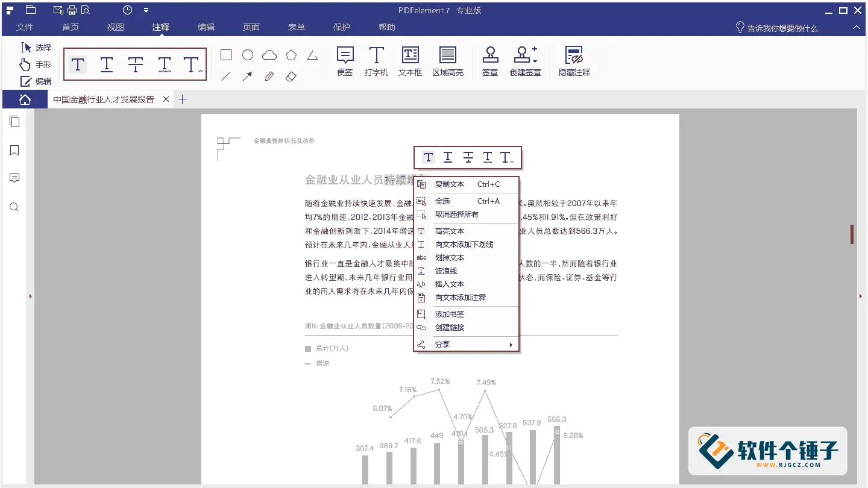Open the bookmarks panel in left sidebar
The image size is (868, 488).
[14, 150]
